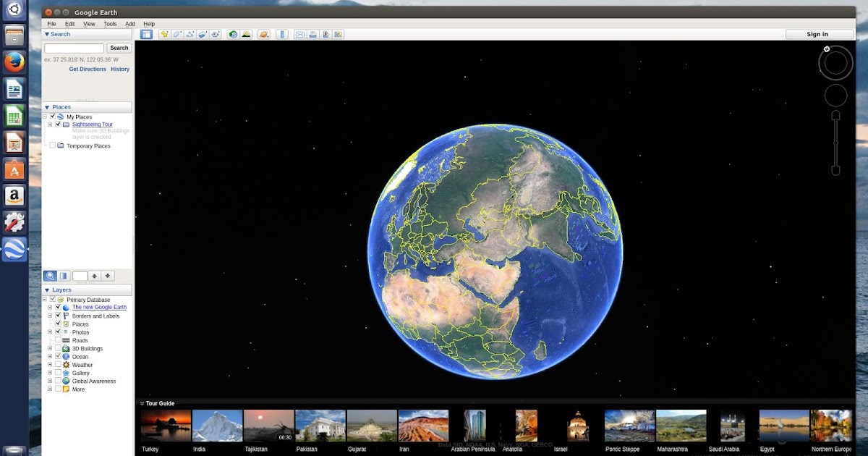Email the current view
The height and width of the screenshot is (456, 868).
click(x=299, y=33)
